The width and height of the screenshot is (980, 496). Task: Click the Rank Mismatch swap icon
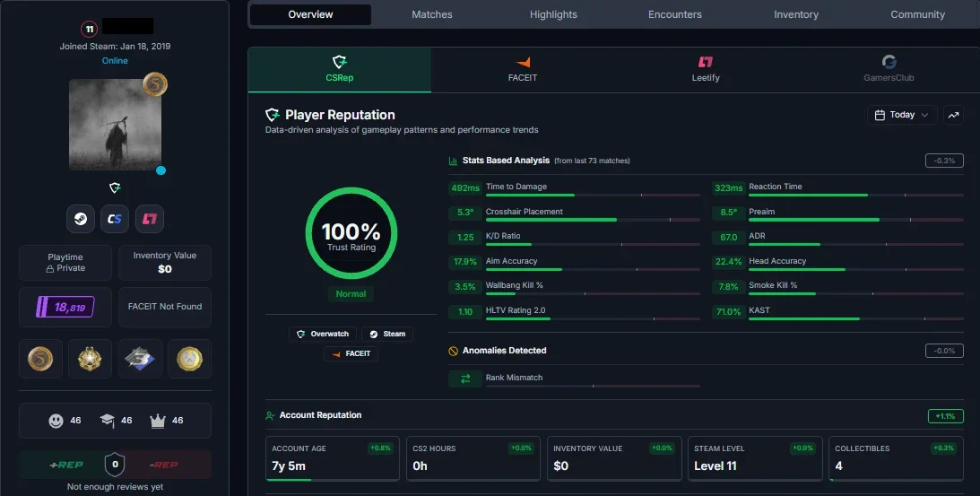coord(465,379)
